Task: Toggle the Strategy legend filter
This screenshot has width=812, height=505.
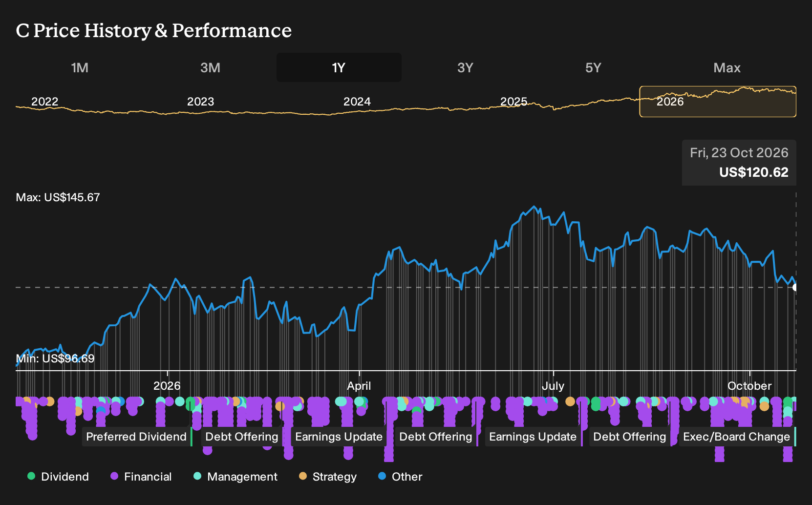Action: click(328, 477)
